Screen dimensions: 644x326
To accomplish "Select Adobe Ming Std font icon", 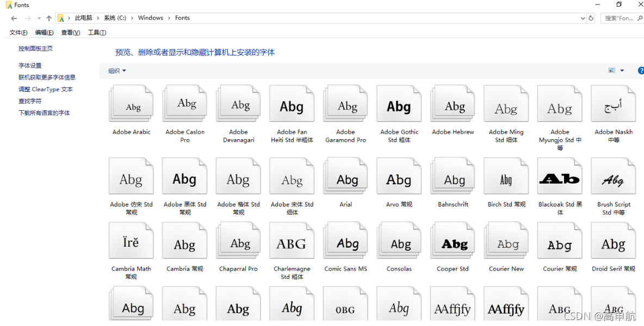I will coord(506,104).
